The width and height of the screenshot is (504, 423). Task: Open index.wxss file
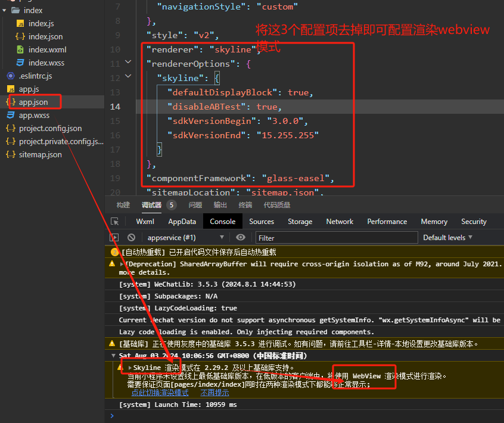[x=46, y=63]
